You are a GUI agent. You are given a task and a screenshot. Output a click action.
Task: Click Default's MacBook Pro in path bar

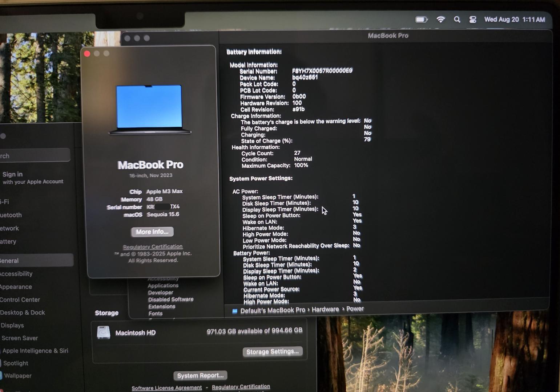[273, 310]
